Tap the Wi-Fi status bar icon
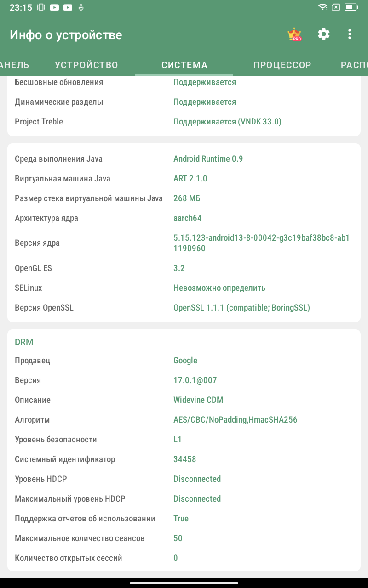This screenshot has height=588, width=368. point(323,7)
